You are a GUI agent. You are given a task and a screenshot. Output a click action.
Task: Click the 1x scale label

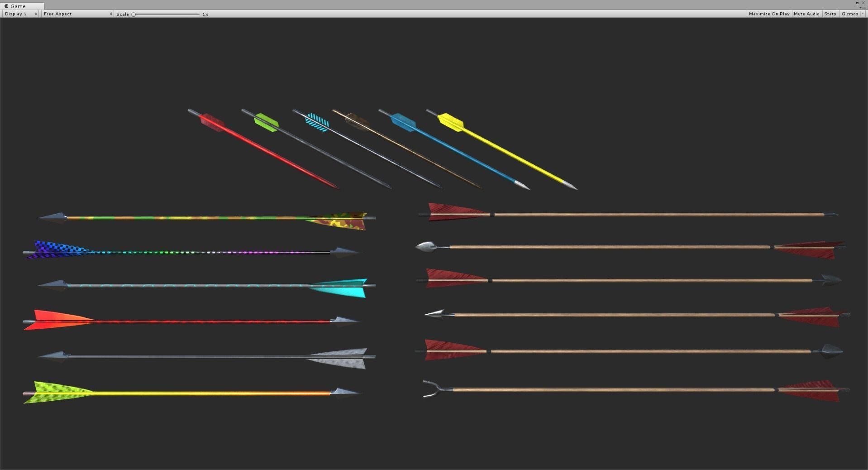(206, 14)
